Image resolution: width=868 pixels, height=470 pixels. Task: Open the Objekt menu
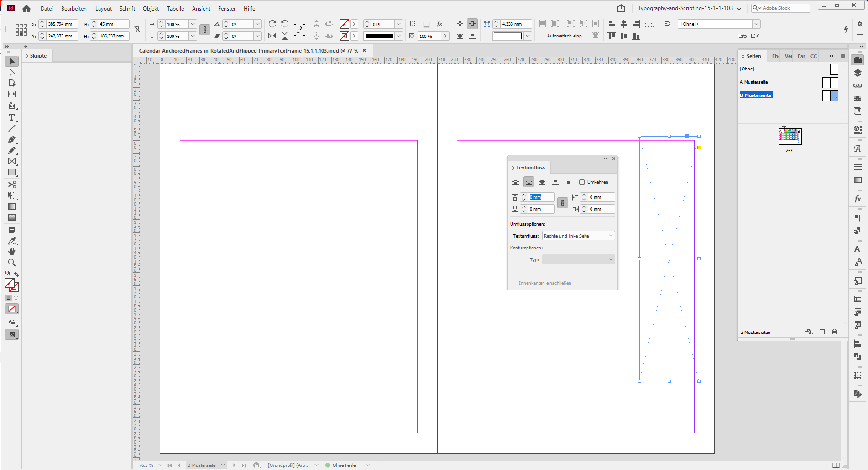coord(151,8)
